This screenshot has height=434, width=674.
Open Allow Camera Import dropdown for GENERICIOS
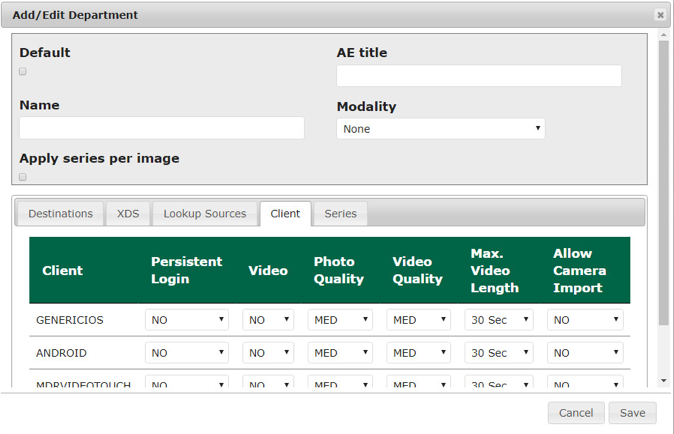click(585, 321)
